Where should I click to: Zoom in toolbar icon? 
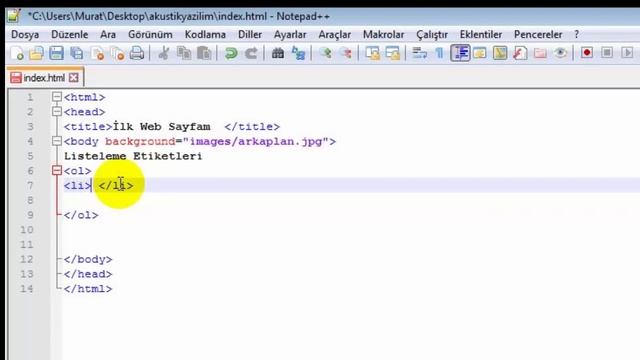325,53
